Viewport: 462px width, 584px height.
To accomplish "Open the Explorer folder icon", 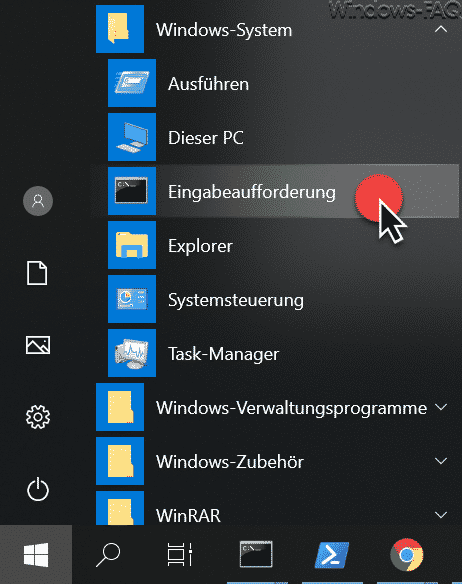I will click(x=132, y=245).
